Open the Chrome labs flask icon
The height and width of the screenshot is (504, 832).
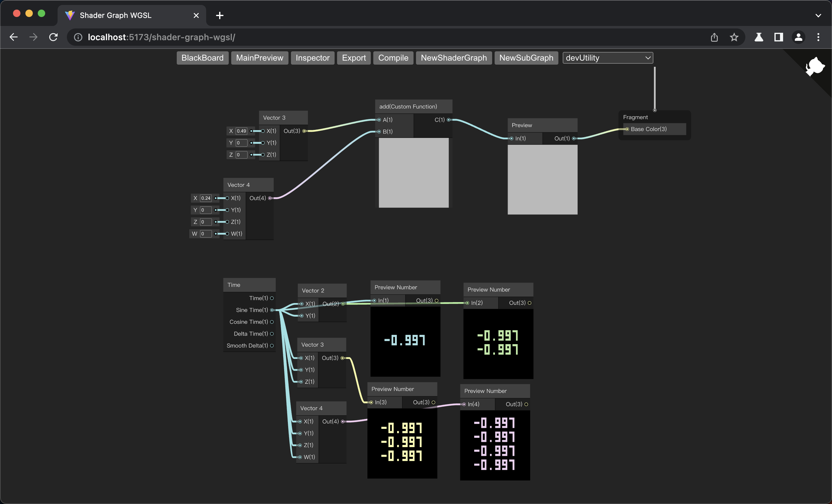[759, 37]
